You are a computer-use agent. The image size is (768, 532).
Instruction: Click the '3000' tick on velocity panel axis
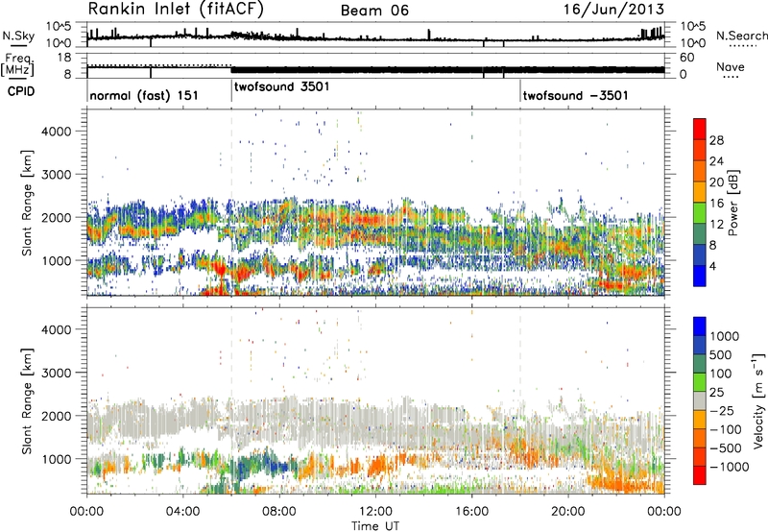57,373
